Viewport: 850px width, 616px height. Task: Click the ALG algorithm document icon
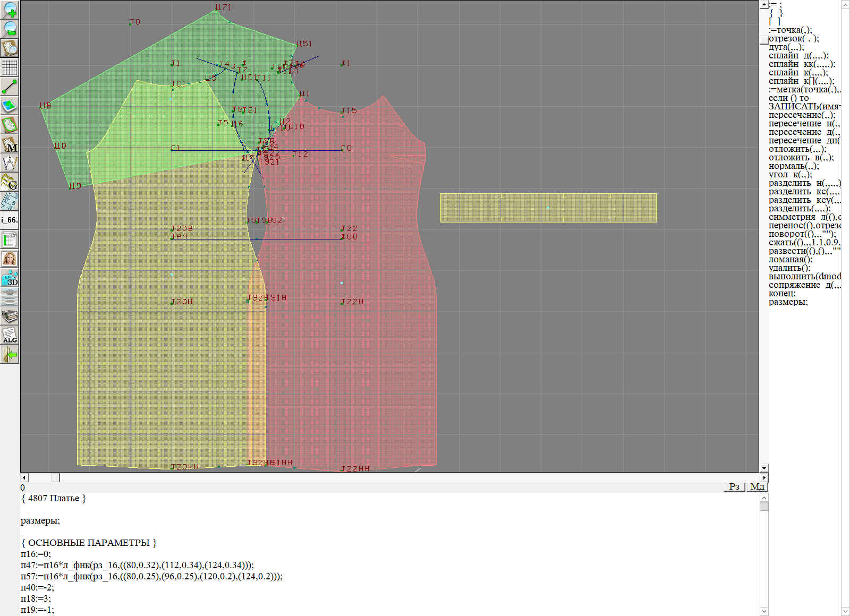[10, 335]
